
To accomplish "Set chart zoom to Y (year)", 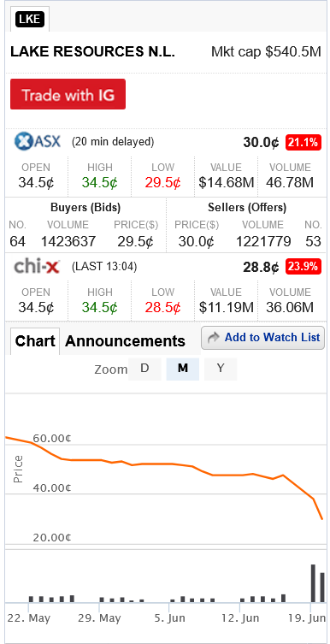I will coord(221,369).
